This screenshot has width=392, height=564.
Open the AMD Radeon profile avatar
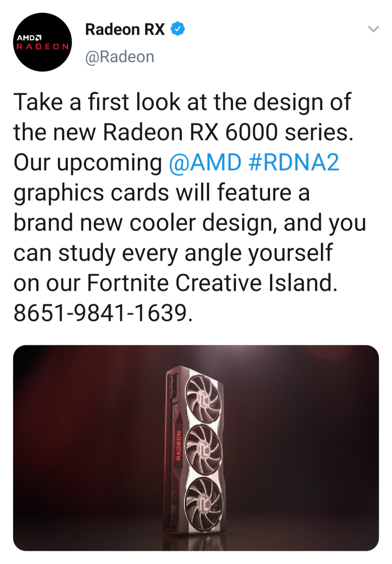tap(43, 42)
